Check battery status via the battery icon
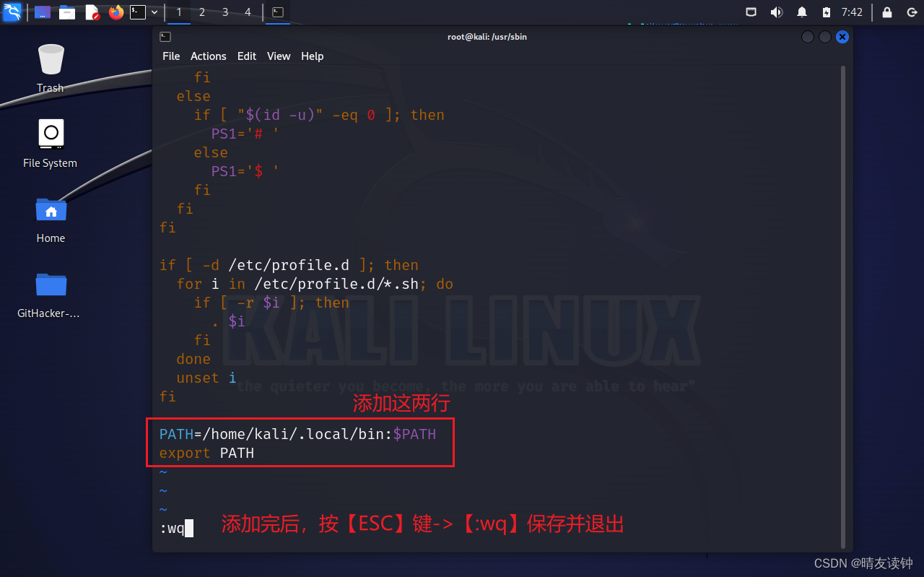Image resolution: width=924 pixels, height=577 pixels. [x=827, y=12]
